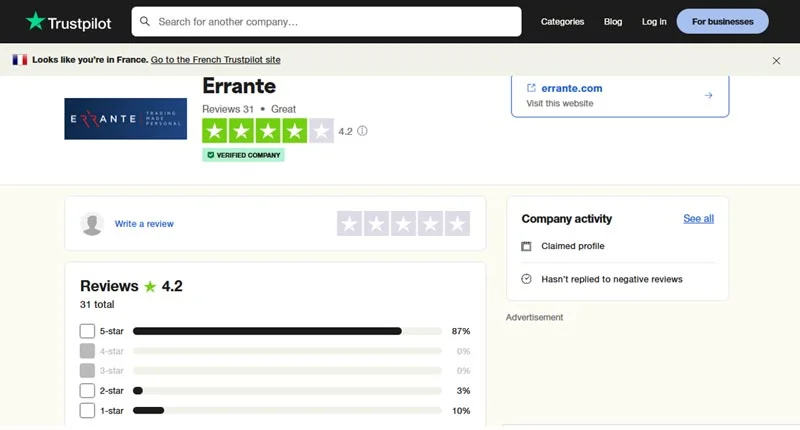Focus the company search field
Screen dimensions: 800x430
(x=326, y=21)
